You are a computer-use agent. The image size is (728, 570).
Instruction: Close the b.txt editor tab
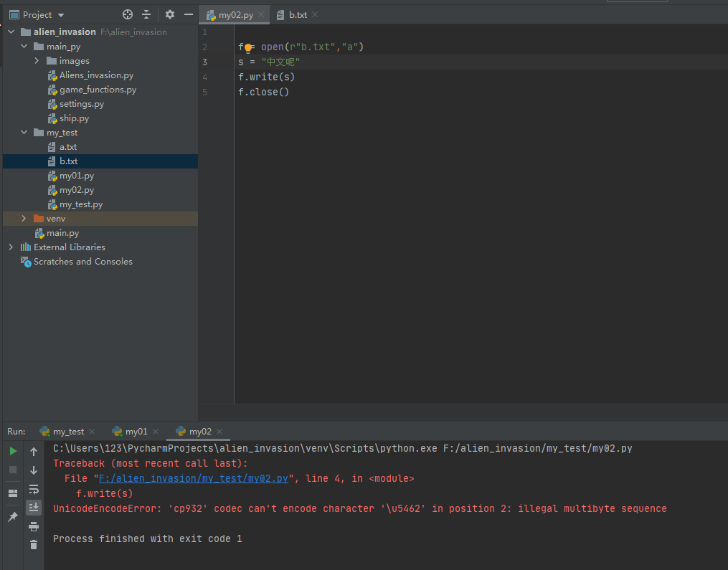pos(315,14)
